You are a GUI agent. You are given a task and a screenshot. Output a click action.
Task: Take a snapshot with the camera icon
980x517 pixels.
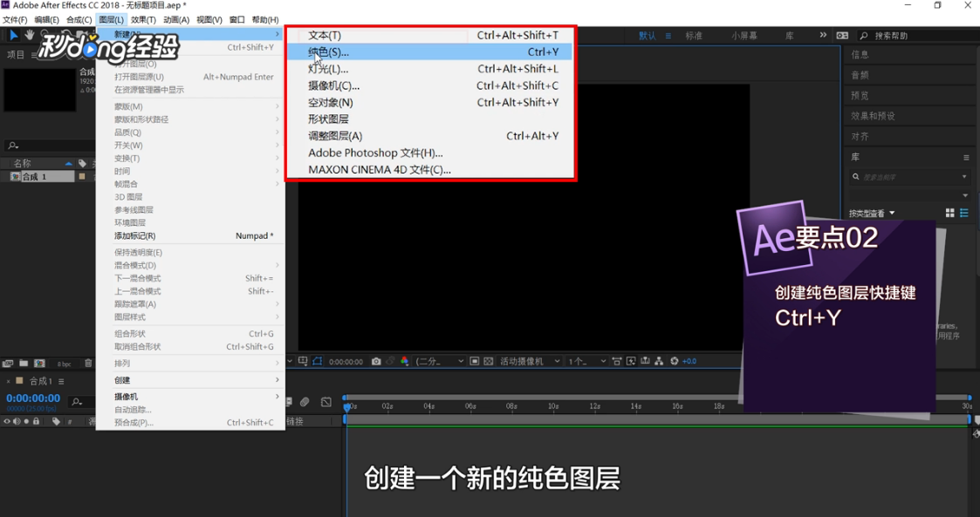pos(376,362)
